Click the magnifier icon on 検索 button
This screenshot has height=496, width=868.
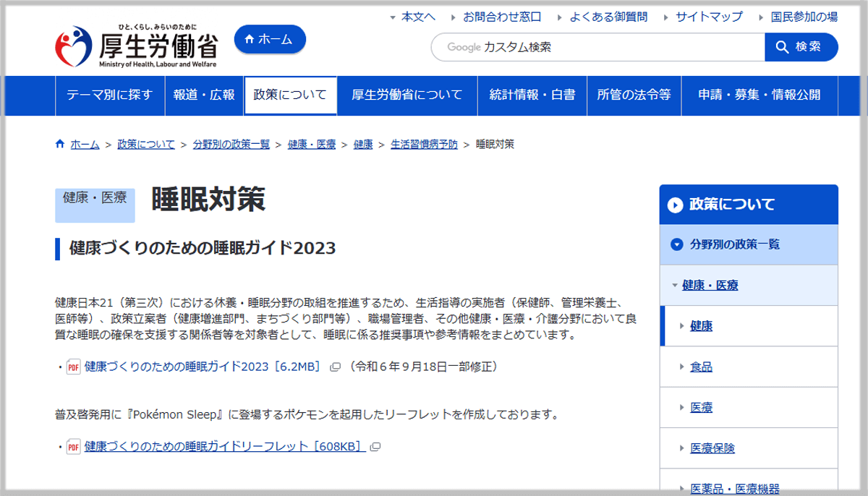(x=781, y=47)
